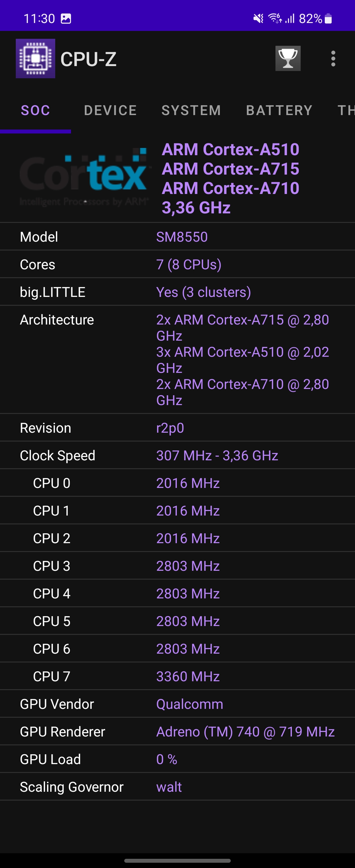Viewport: 355px width, 868px height.
Task: Tap the Architecture details row
Action: tap(177, 360)
